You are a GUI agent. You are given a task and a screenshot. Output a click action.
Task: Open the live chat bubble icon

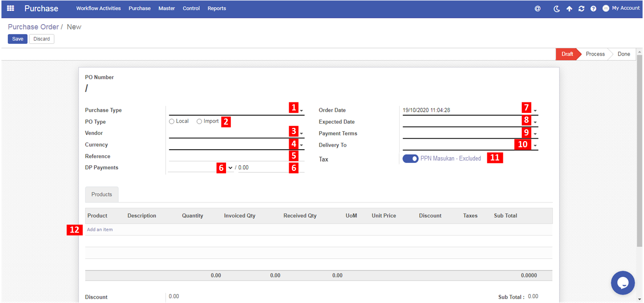point(622,283)
